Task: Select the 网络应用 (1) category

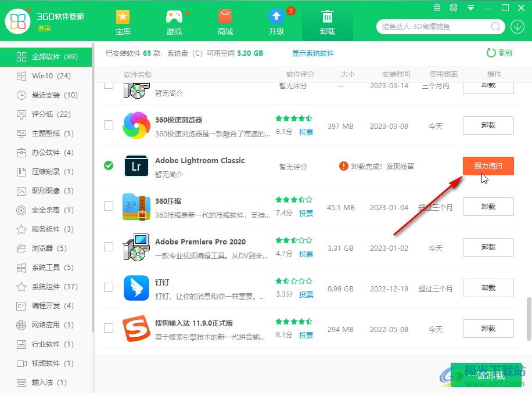Action: coord(46,325)
